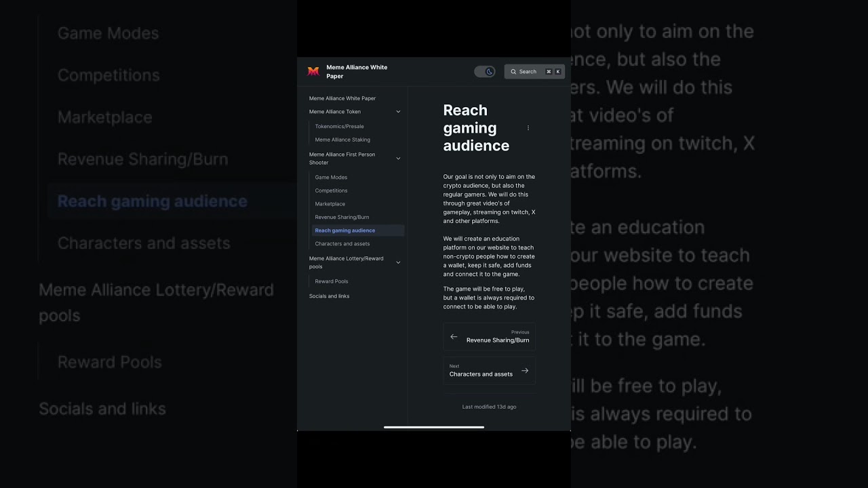The image size is (868, 488).
Task: Click the search magnifier icon
Action: click(x=513, y=71)
